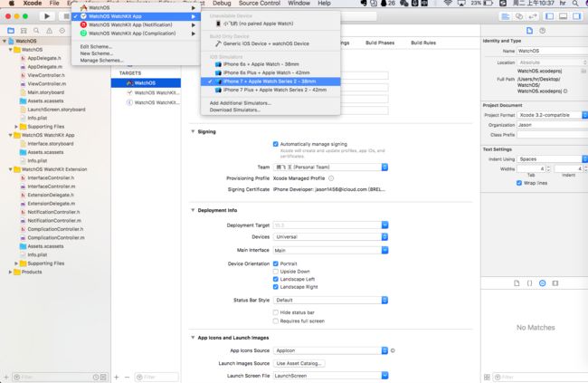Show the object library
588x383 pixels.
click(x=542, y=283)
